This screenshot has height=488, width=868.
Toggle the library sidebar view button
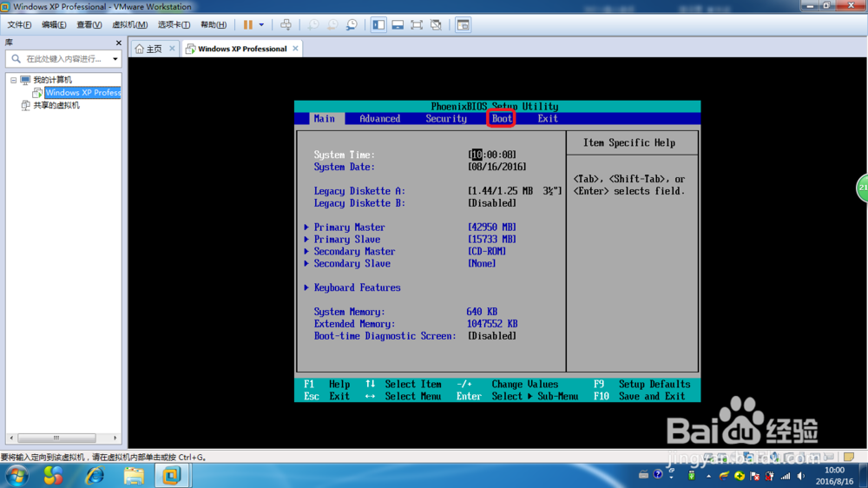coord(378,25)
